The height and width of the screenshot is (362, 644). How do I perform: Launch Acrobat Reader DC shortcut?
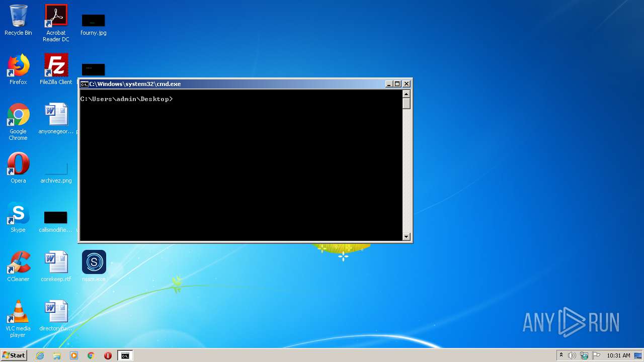point(56,23)
